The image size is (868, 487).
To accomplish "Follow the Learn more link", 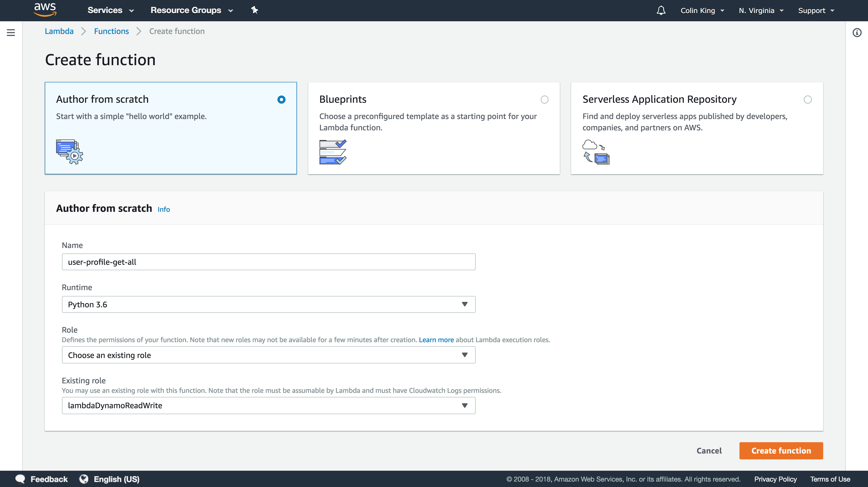I will (x=436, y=340).
